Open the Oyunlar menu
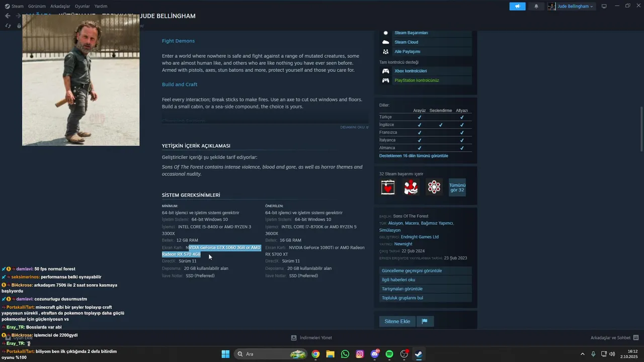 point(83,6)
